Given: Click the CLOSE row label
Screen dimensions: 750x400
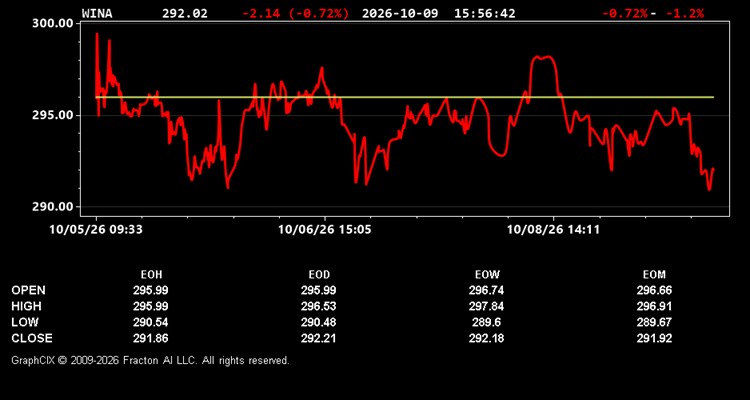Looking at the screenshot, I should point(32,338).
